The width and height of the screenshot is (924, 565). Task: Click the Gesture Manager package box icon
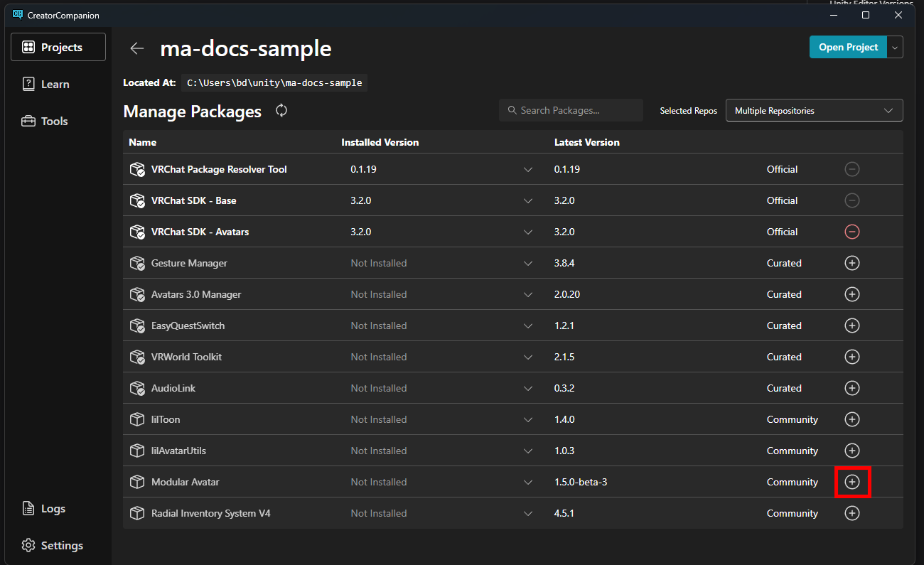pyautogui.click(x=137, y=263)
